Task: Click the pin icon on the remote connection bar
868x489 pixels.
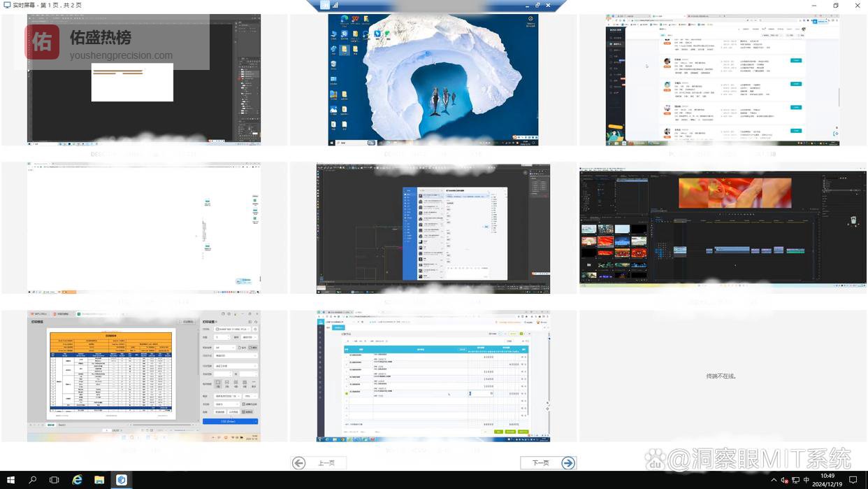Action: pos(325,5)
